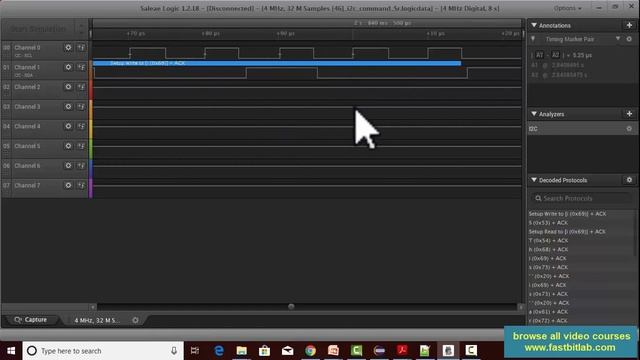The height and width of the screenshot is (360, 640).
Task: Click the Cortana microphone icon
Action: click(174, 351)
